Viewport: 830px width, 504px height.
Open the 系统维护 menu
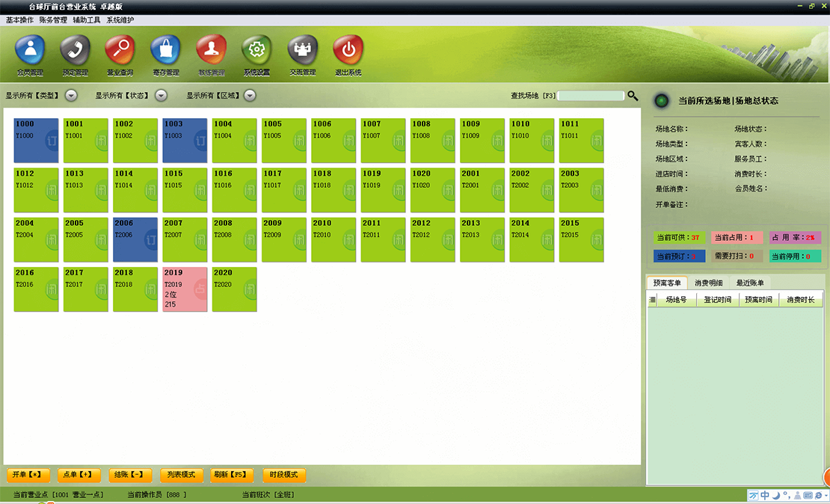120,20
